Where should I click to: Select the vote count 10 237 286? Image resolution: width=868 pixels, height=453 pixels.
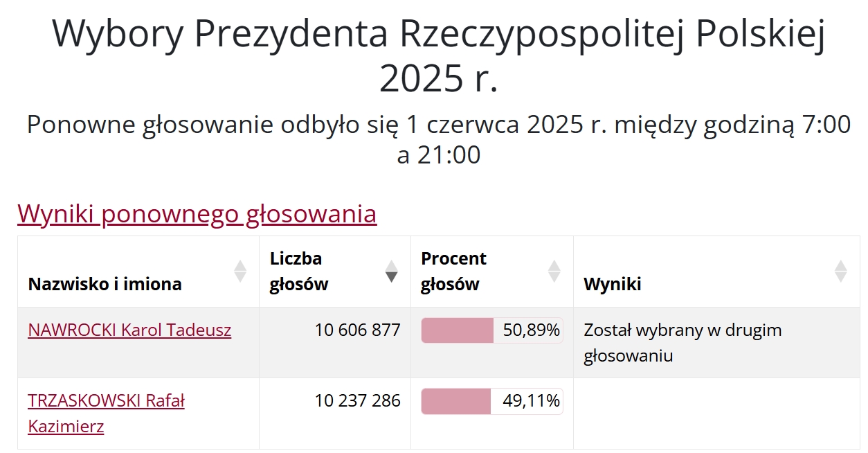357,400
